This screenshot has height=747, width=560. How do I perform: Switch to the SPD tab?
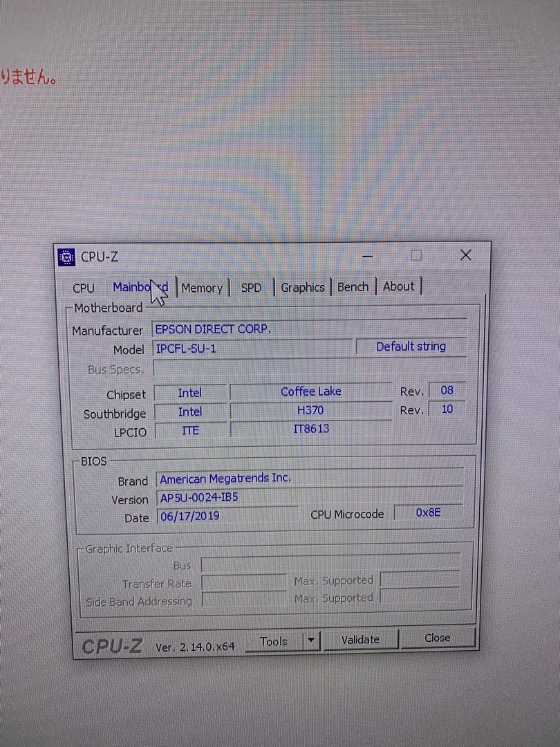point(252,288)
